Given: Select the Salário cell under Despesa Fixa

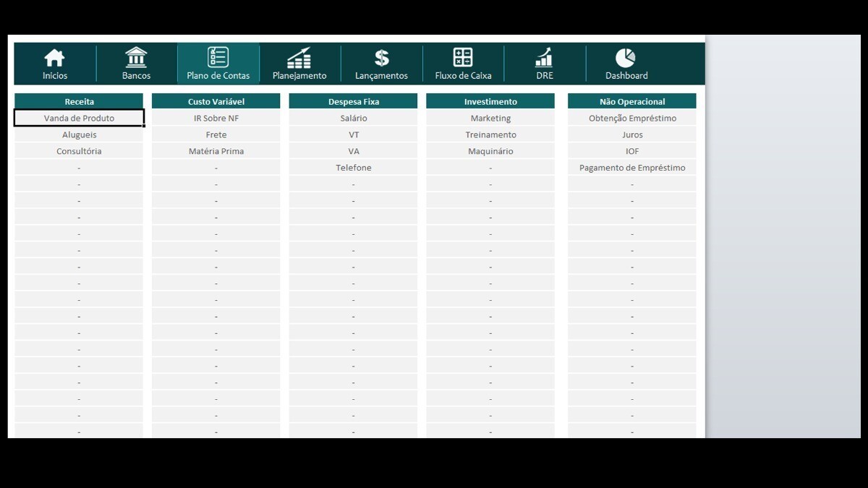Looking at the screenshot, I should (x=353, y=118).
